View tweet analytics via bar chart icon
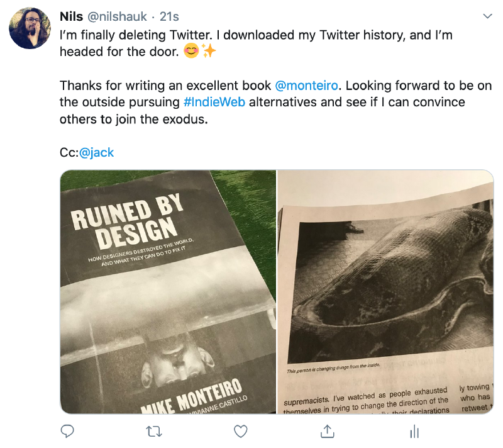This screenshot has width=503, height=448. 414,432
